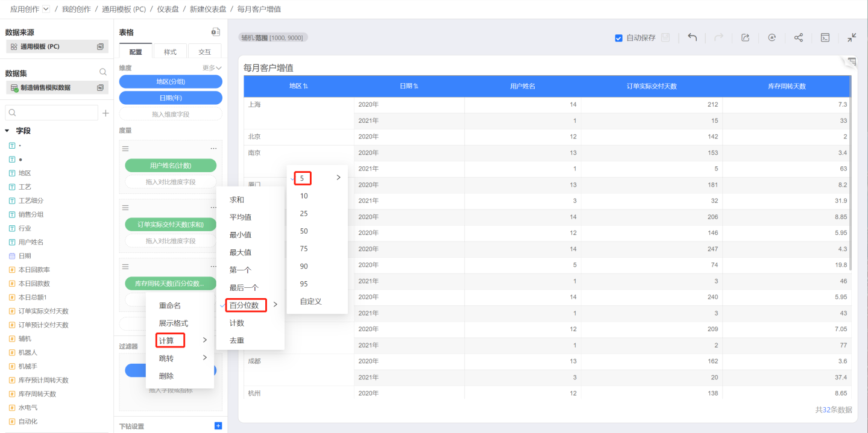Choose 平均值 in the calculation menu
868x433 pixels.
click(x=241, y=217)
